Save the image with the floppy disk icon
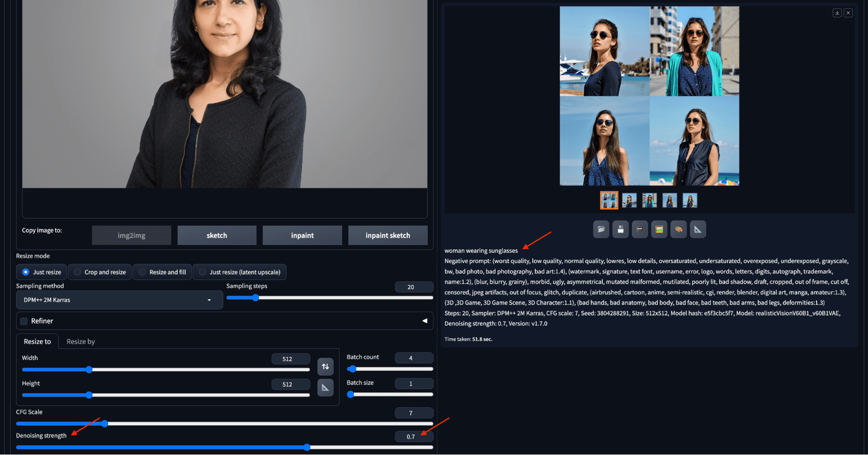Image resolution: width=868 pixels, height=455 pixels. tap(620, 229)
